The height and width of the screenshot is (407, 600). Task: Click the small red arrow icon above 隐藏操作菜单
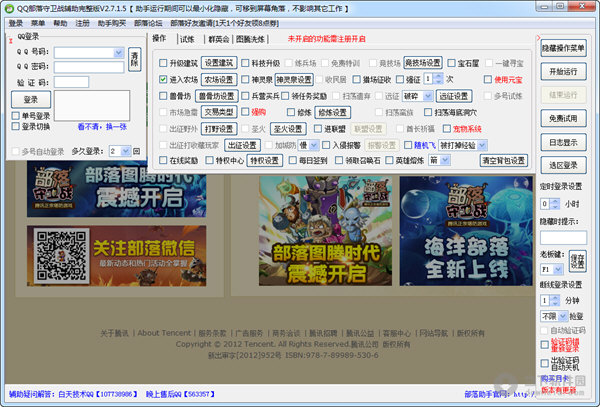point(538,37)
